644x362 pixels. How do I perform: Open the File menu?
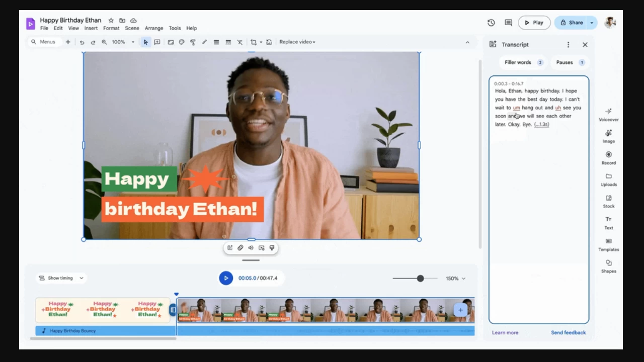[44, 28]
